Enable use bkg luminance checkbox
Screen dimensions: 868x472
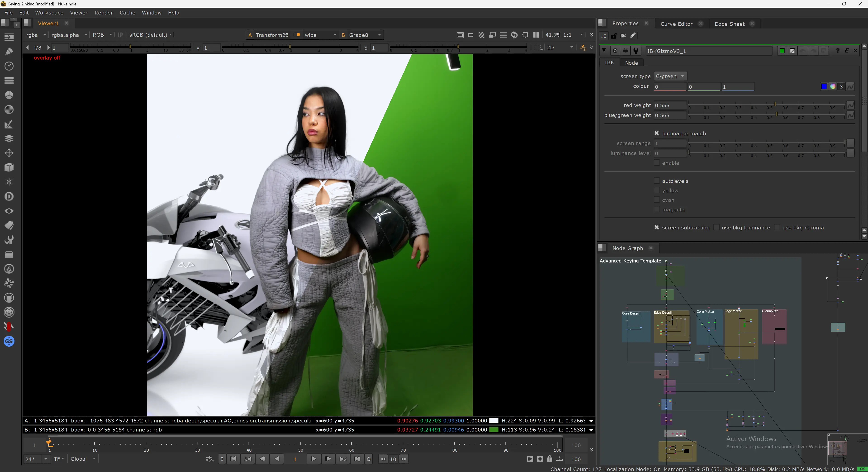[716, 228]
